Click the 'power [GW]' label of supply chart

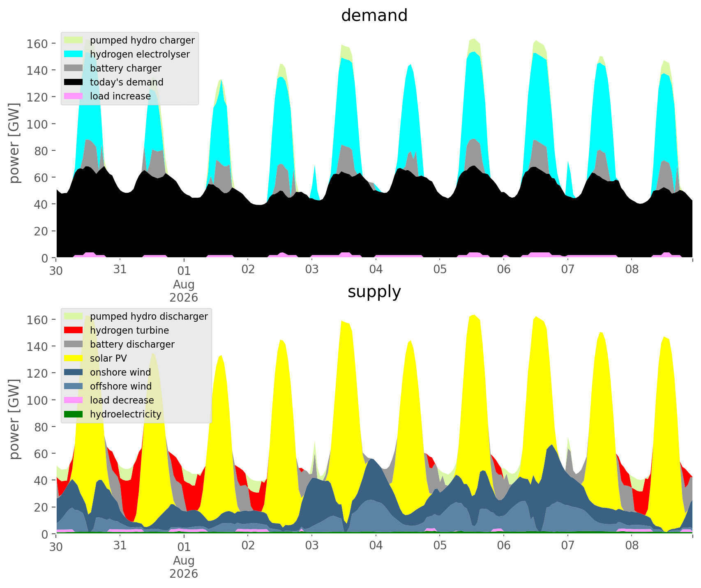[14, 420]
